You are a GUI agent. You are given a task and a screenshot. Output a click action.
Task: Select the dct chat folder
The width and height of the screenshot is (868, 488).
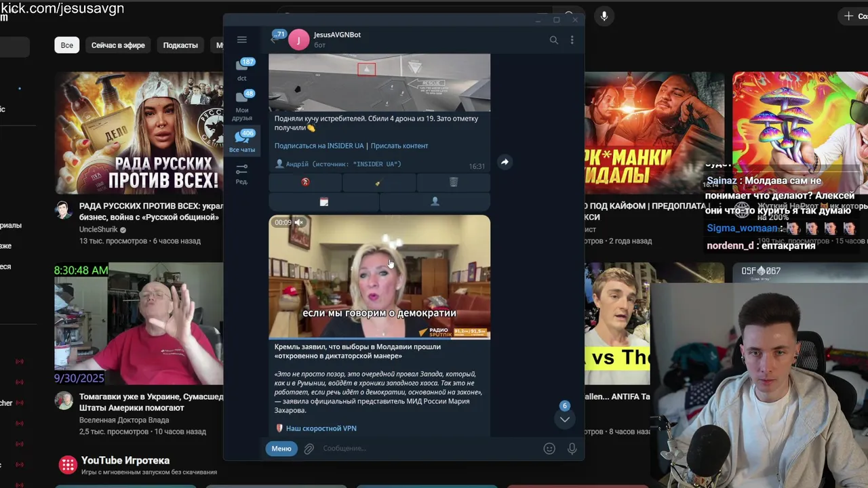pyautogui.click(x=242, y=70)
